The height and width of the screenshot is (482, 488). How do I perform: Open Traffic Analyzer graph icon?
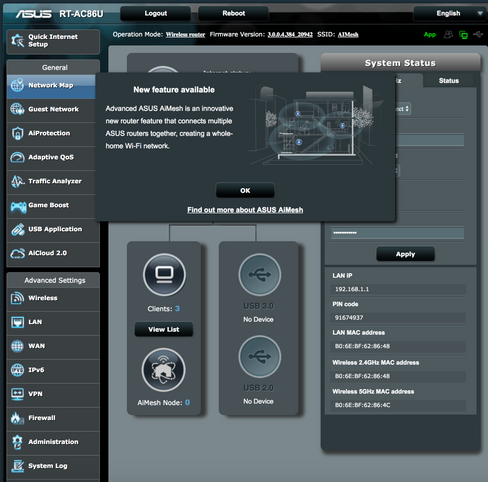(17, 181)
